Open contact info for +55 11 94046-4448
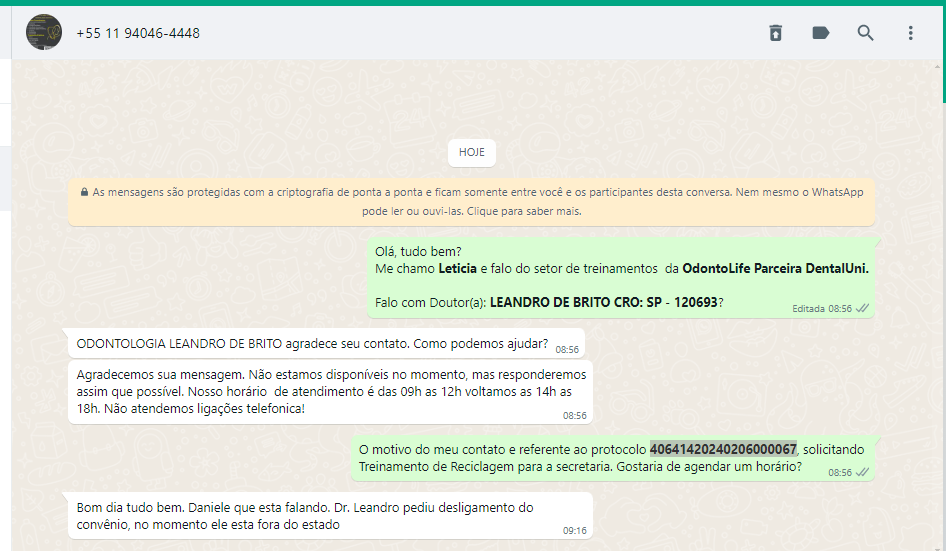946x551 pixels. click(x=138, y=33)
